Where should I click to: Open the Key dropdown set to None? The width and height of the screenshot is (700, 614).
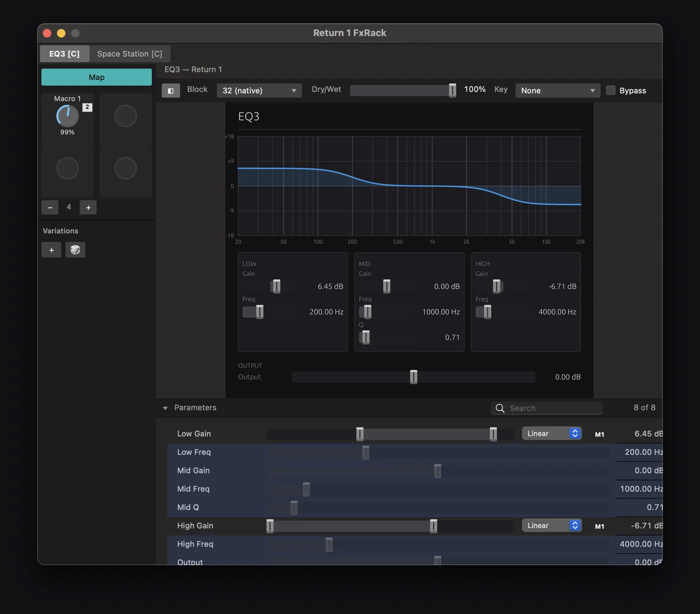(x=557, y=90)
